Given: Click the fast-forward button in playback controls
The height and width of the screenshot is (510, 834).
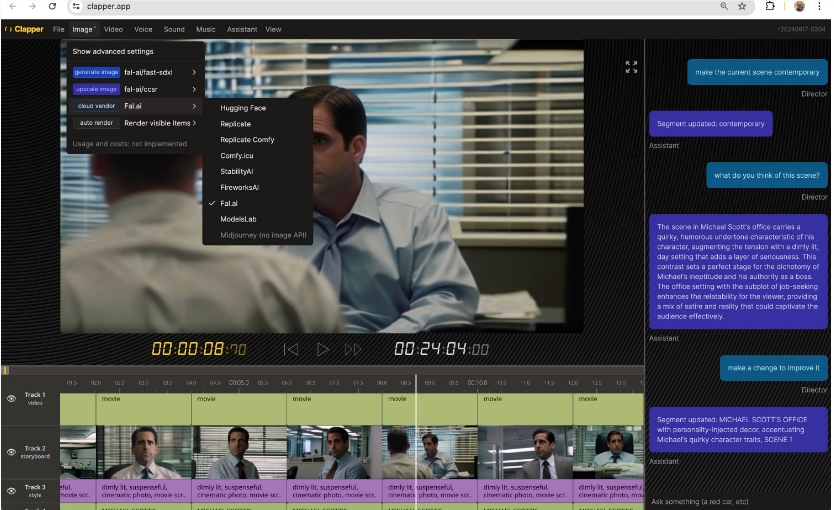Looking at the screenshot, I should coord(353,349).
